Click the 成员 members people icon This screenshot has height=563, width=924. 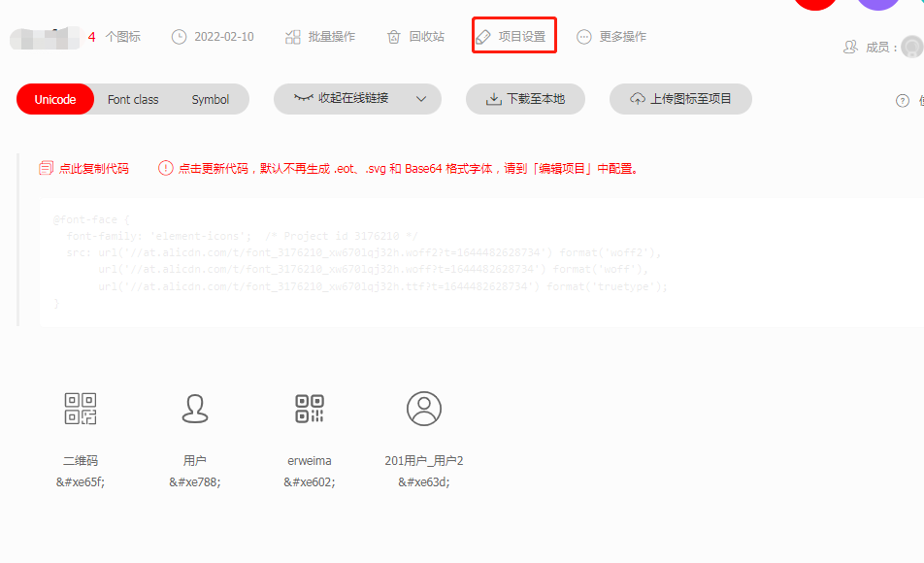click(x=849, y=46)
